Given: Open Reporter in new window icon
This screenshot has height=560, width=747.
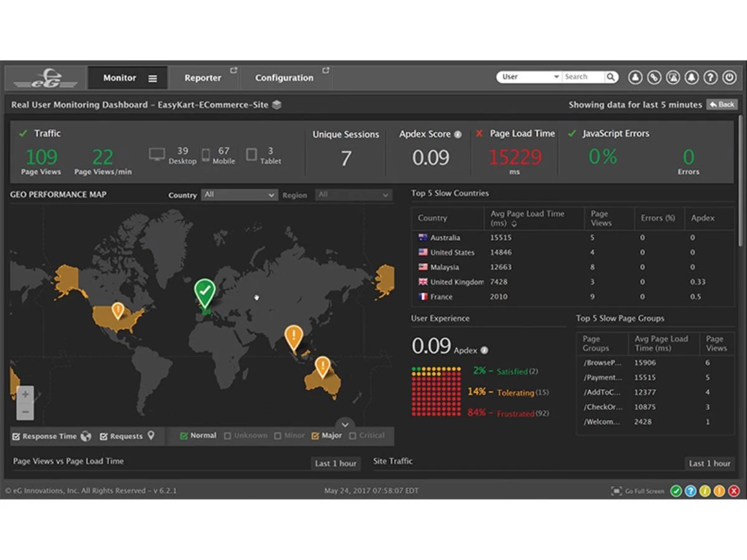Looking at the screenshot, I should 233,71.
